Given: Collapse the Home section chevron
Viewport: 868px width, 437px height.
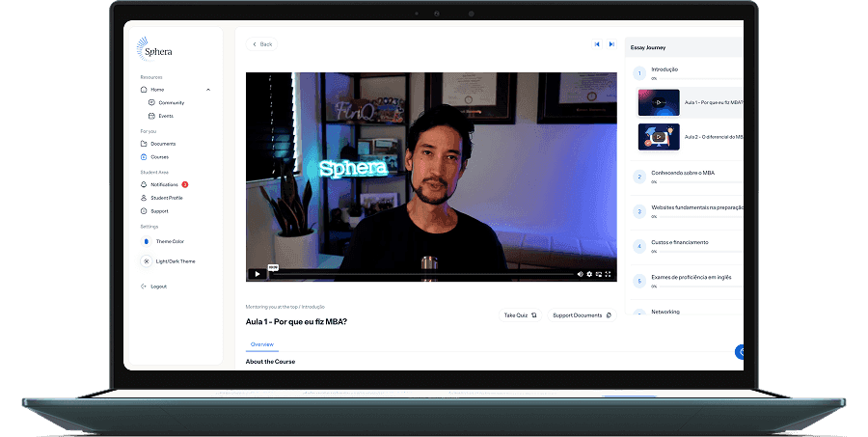Looking at the screenshot, I should [208, 90].
